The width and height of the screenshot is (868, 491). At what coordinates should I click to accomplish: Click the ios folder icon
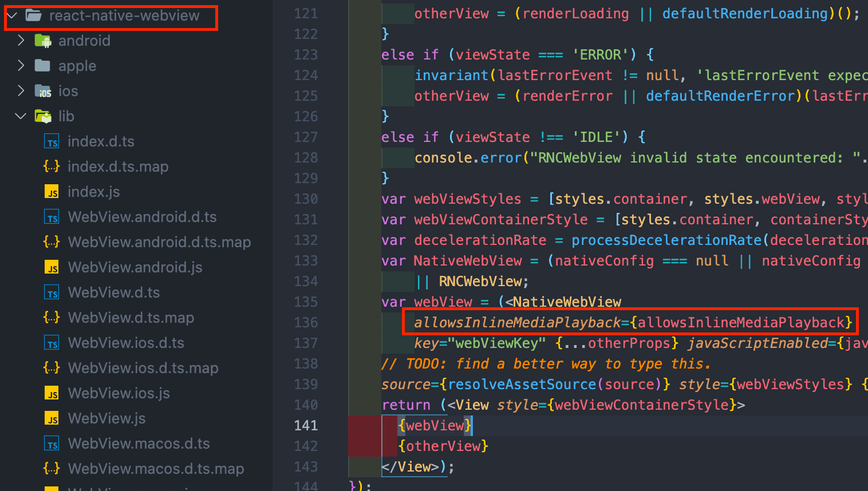(x=43, y=91)
